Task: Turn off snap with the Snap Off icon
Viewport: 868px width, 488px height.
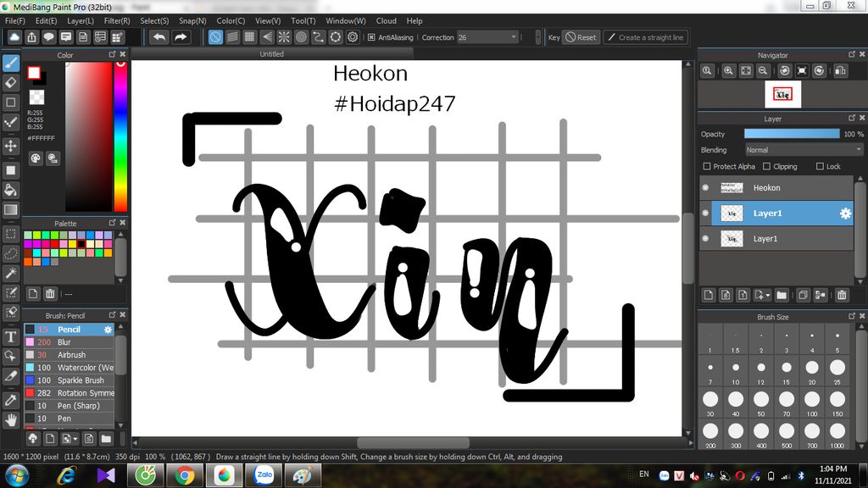Action: pos(215,37)
